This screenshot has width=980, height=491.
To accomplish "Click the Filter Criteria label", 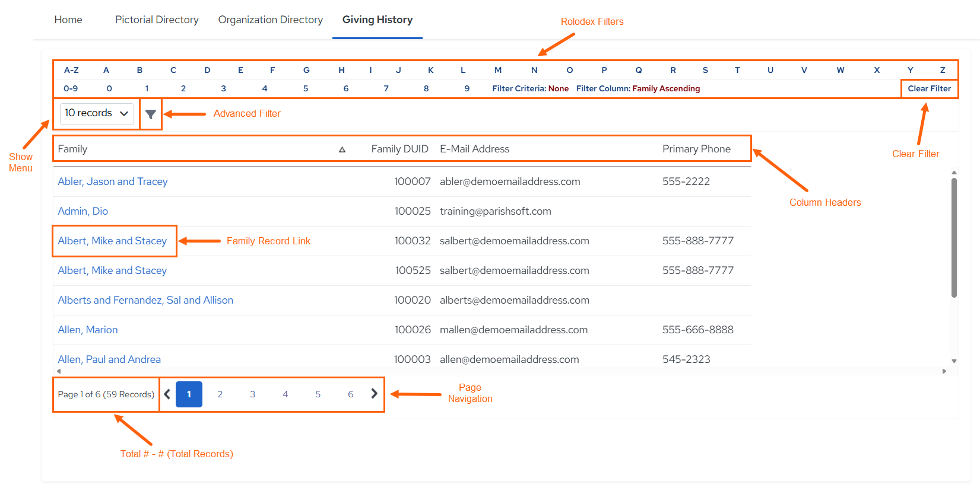I will pyautogui.click(x=519, y=88).
